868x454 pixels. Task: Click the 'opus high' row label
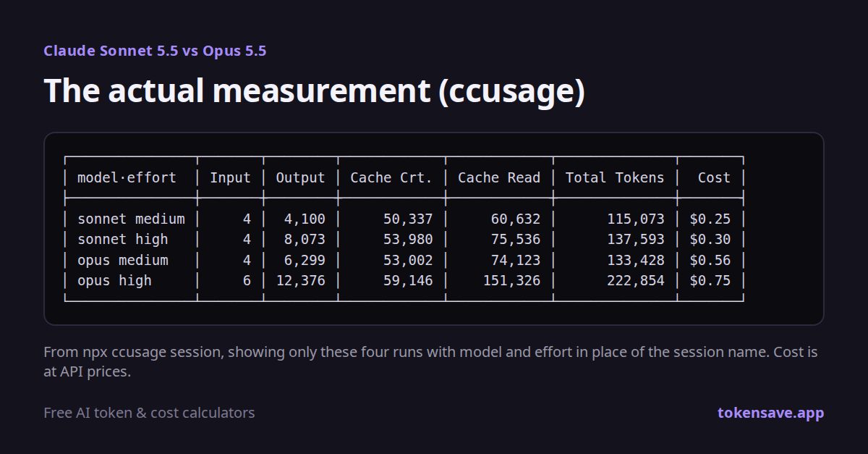pos(114,280)
